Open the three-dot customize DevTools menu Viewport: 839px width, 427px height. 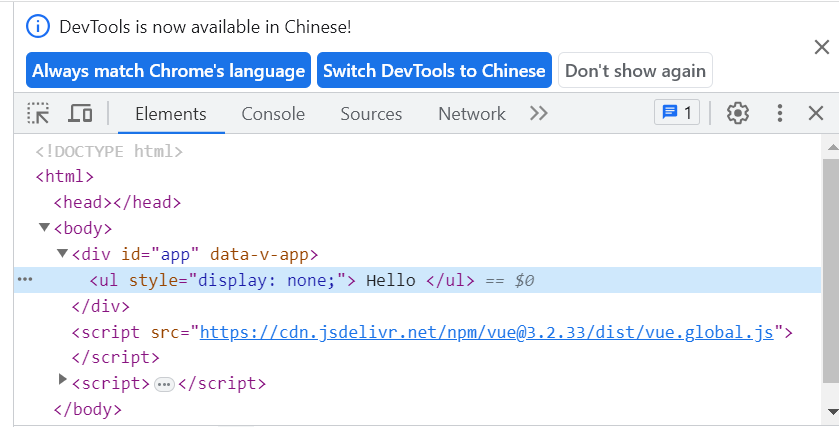(780, 113)
